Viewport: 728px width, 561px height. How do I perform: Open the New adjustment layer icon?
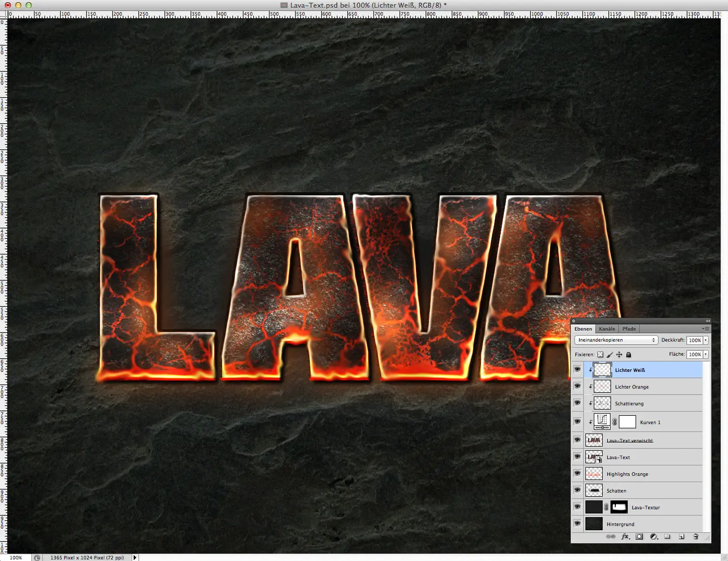pos(653,536)
